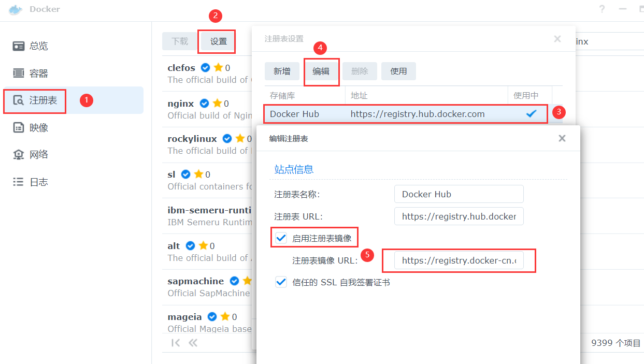
Task: Click the 注册表 URL input field
Action: 459,216
